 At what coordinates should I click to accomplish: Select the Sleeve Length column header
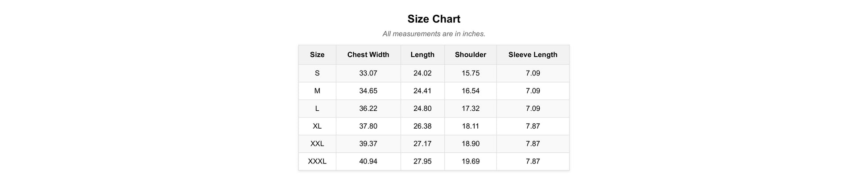tap(533, 54)
